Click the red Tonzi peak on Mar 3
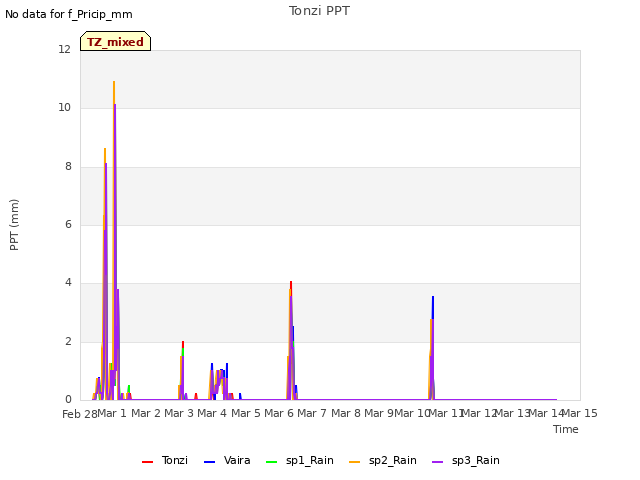 pos(183,343)
